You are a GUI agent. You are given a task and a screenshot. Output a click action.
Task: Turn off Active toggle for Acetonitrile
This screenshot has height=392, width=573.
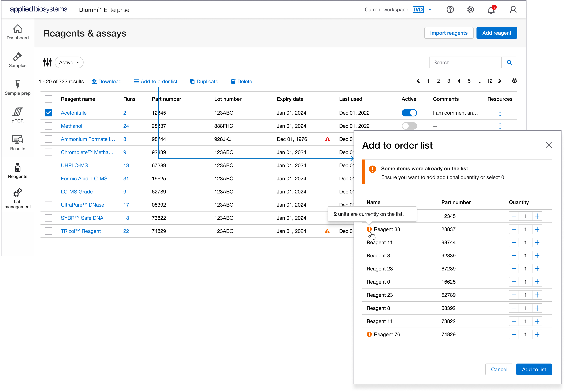409,113
